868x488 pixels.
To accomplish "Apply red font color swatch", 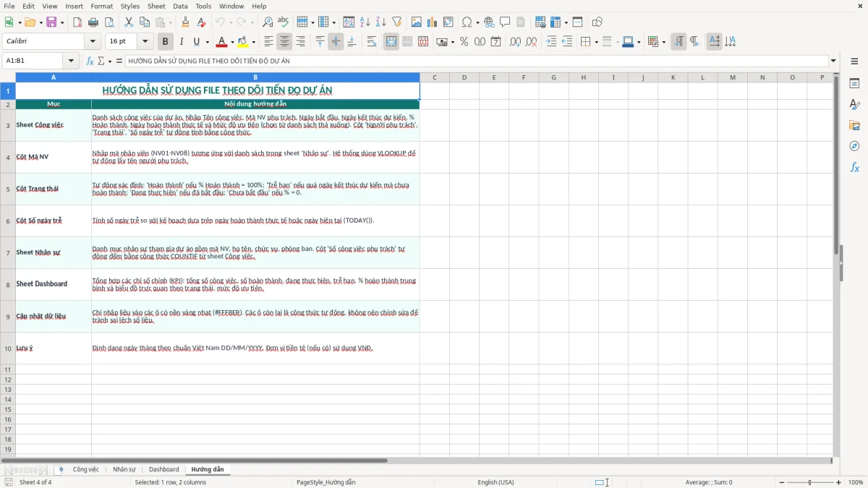I will (x=221, y=42).
